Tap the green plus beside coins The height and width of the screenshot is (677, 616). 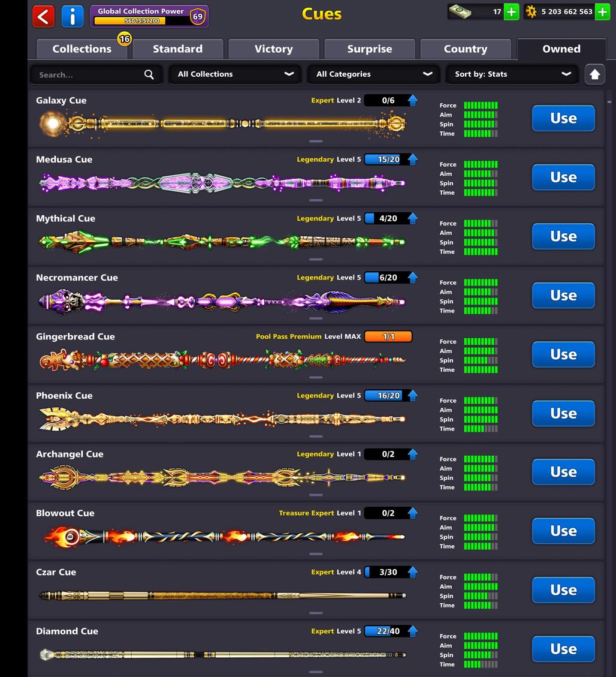[x=602, y=11]
